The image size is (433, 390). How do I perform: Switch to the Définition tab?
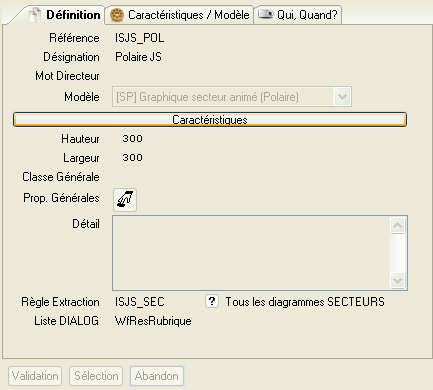coord(63,15)
